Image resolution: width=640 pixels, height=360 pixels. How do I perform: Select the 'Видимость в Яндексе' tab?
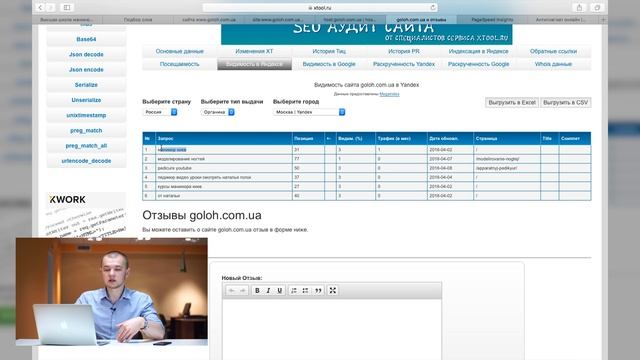point(254,64)
